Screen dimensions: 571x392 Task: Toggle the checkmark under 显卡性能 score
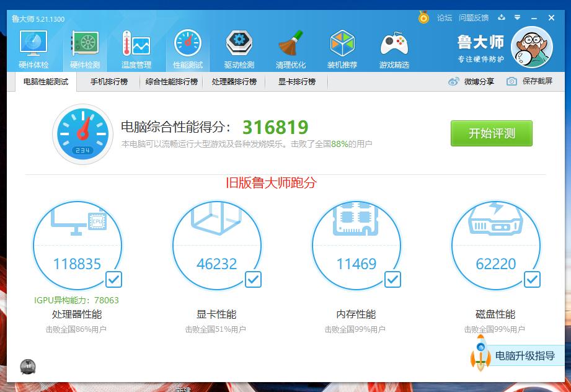253,280
